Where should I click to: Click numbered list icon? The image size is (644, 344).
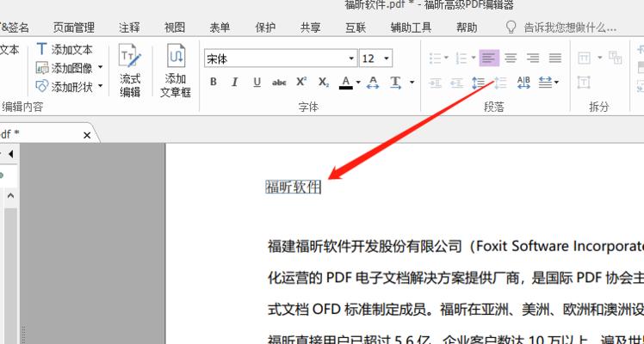(x=461, y=58)
